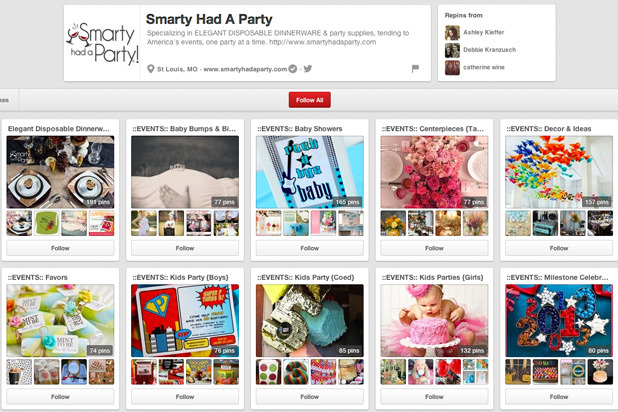The image size is (618, 412).
Task: Open the www.smartyhadaparty.com website link
Action: pyautogui.click(x=245, y=69)
